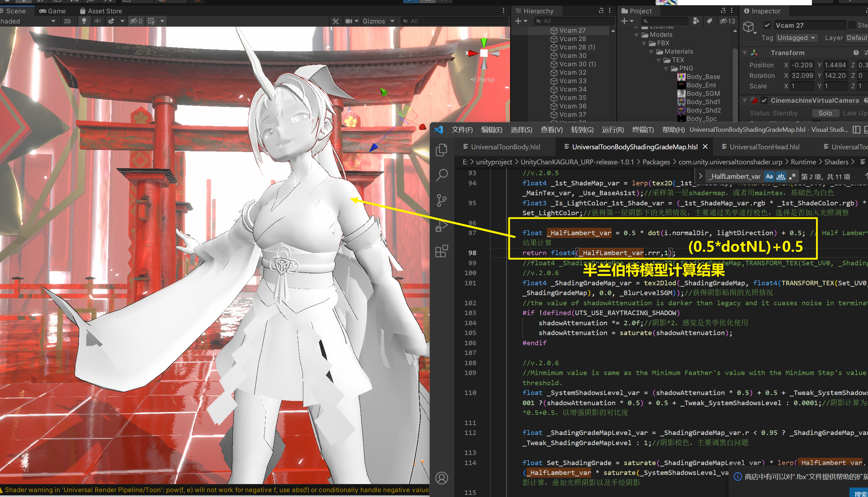
Task: Toggle the Static checkbox in Inspector
Action: [852, 25]
